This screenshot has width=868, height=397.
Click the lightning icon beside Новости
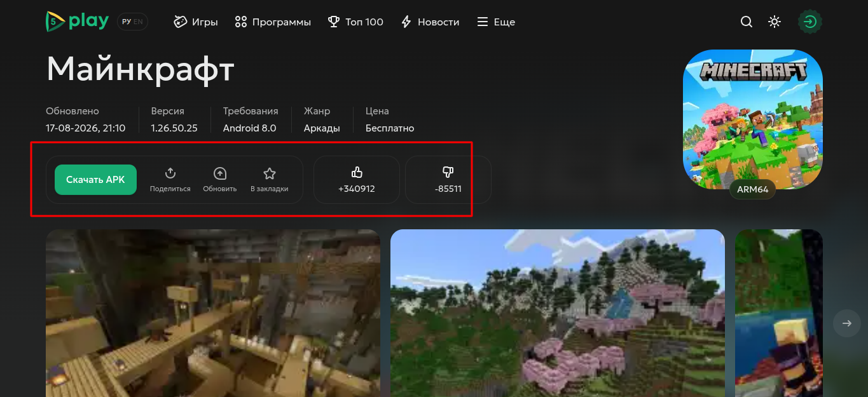tap(406, 22)
